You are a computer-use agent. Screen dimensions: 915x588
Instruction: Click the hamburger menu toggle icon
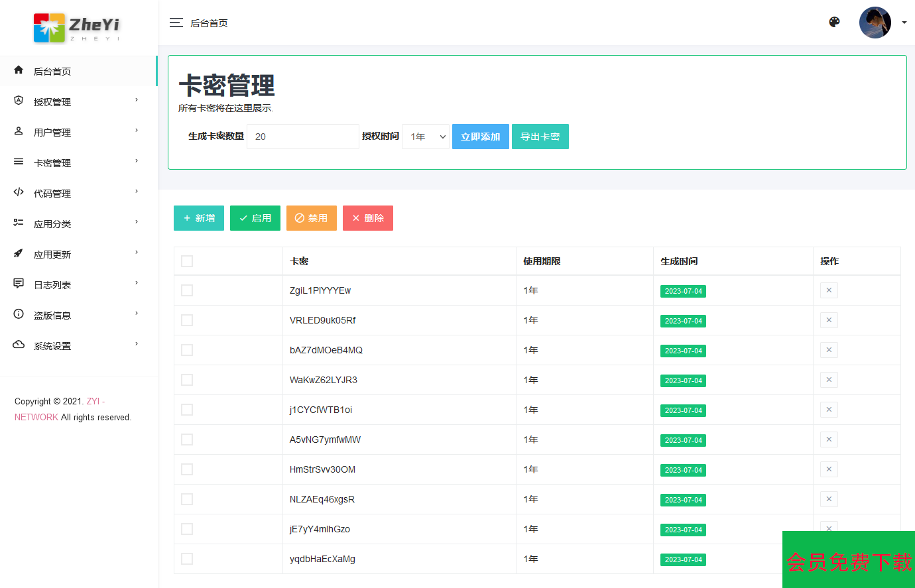point(176,23)
